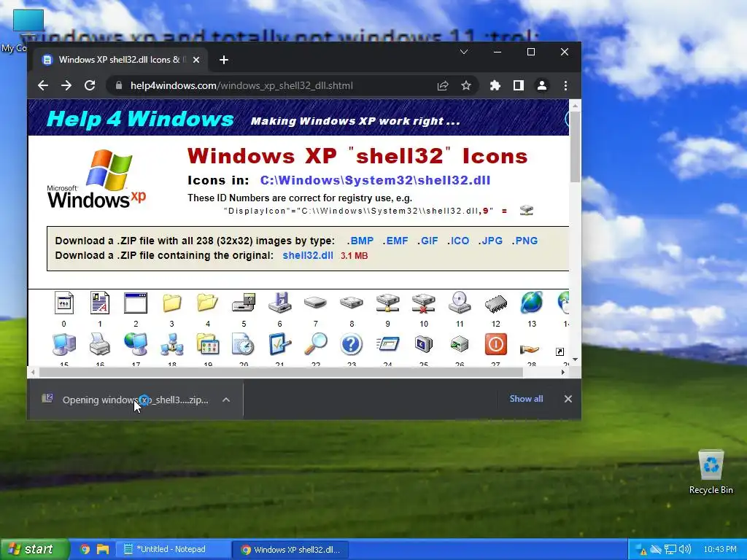The image size is (747, 560).
Task: Launch Chrome from the quick launch bar
Action: 85,550
